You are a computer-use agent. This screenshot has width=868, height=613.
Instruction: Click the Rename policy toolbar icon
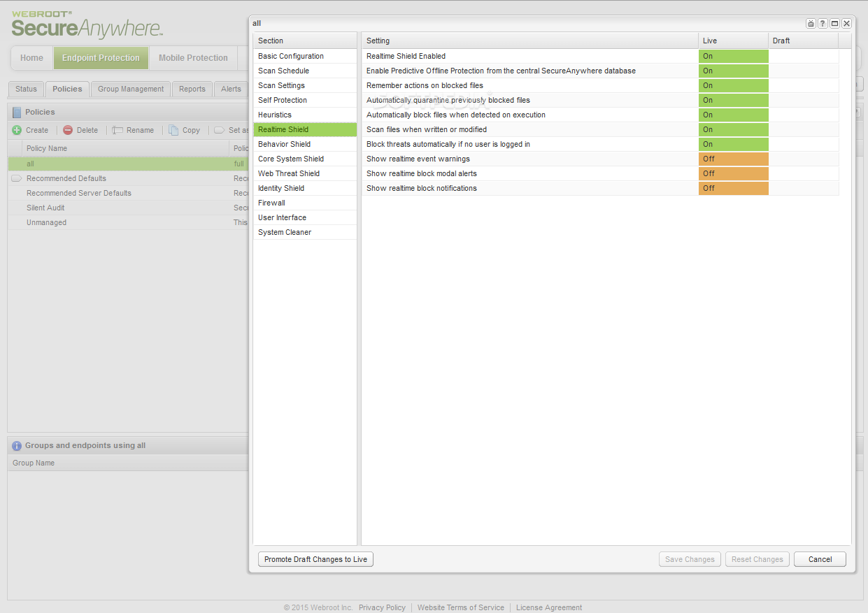(x=118, y=130)
